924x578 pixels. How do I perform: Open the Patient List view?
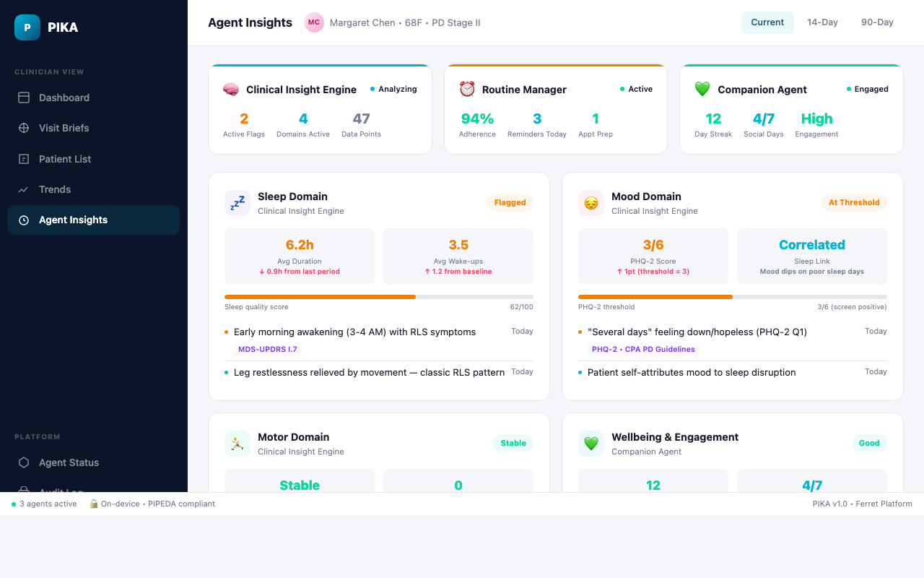64,159
